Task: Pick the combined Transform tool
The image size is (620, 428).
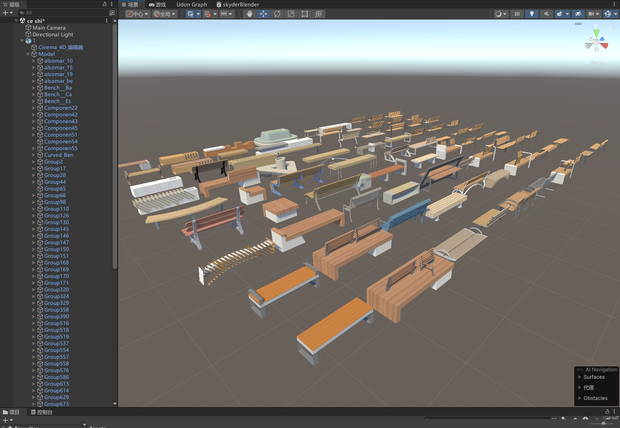Action: pos(318,14)
